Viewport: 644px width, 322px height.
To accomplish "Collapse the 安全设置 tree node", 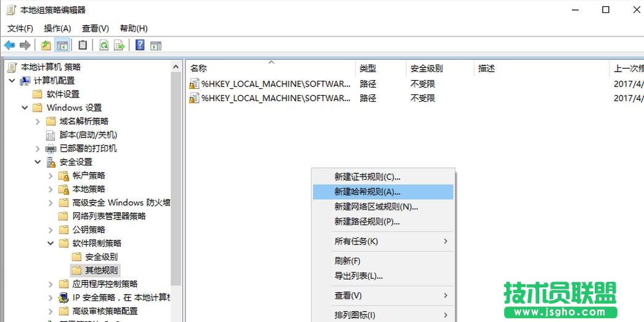I will coord(38,162).
